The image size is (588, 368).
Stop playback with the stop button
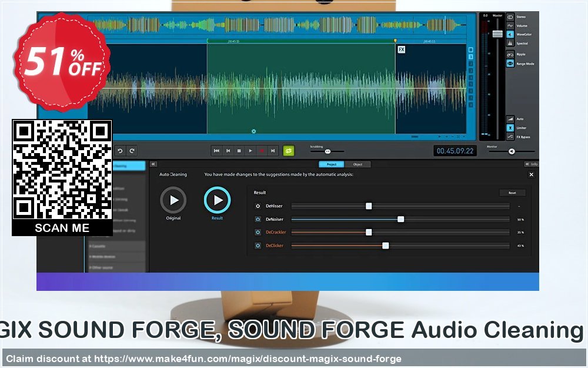(x=239, y=151)
